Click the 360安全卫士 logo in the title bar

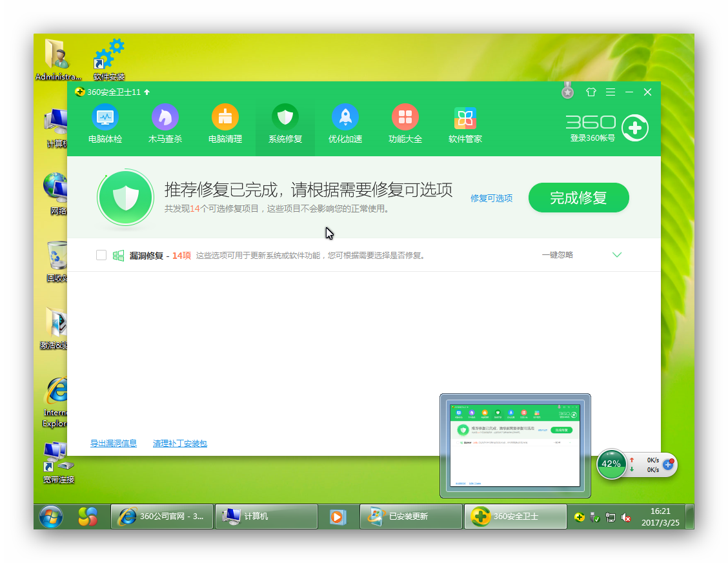tap(80, 92)
